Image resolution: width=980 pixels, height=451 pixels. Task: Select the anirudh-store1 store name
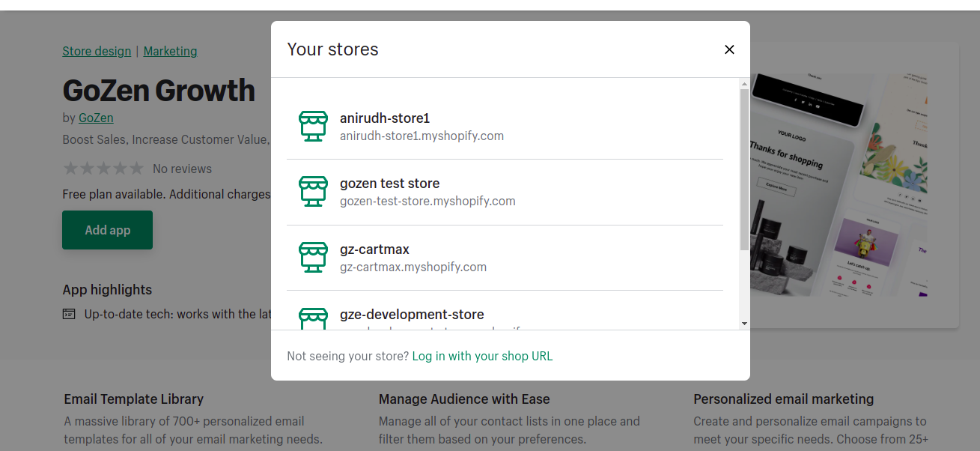pyautogui.click(x=385, y=118)
